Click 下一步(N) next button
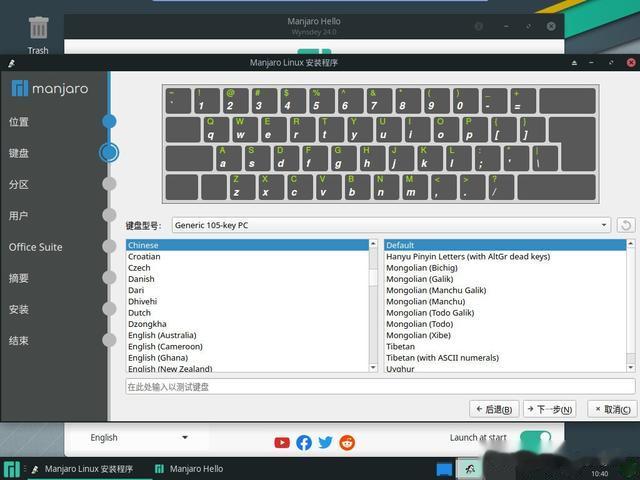 pyautogui.click(x=550, y=409)
